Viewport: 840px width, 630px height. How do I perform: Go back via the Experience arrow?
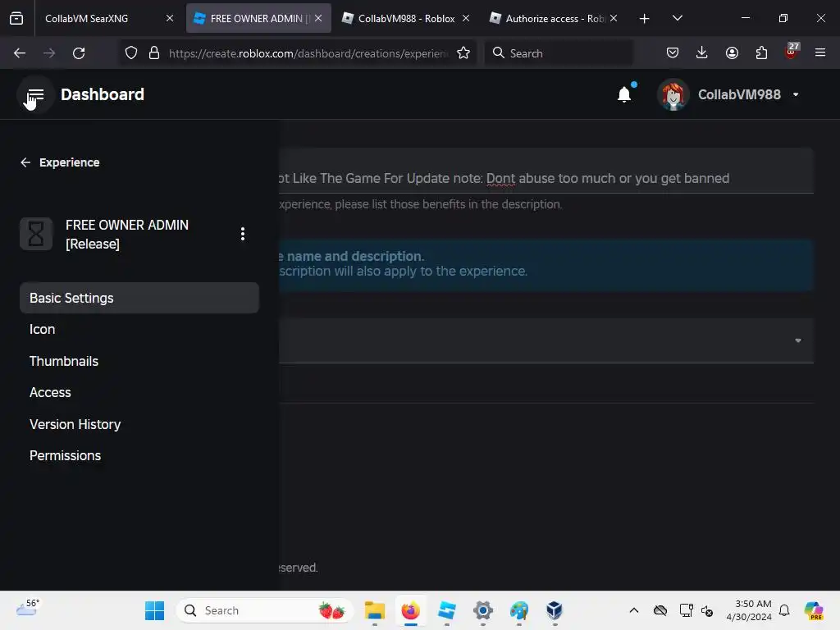(25, 162)
